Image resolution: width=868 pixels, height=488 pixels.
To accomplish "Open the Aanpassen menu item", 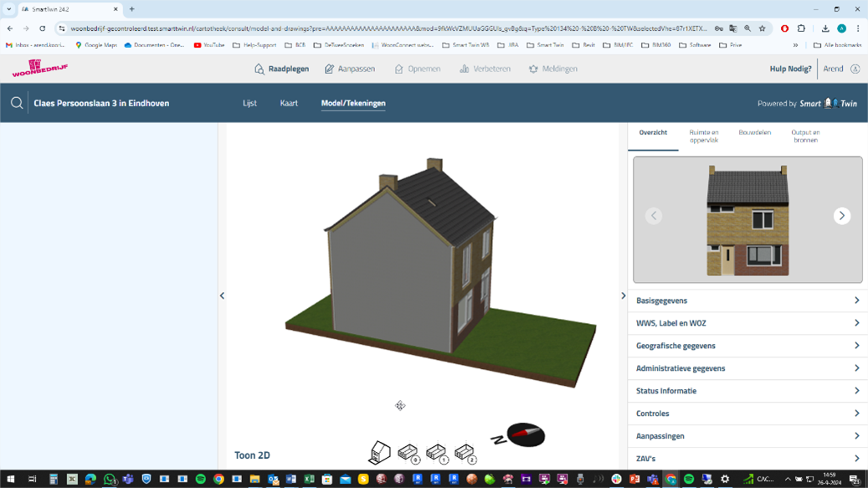I will (x=350, y=69).
